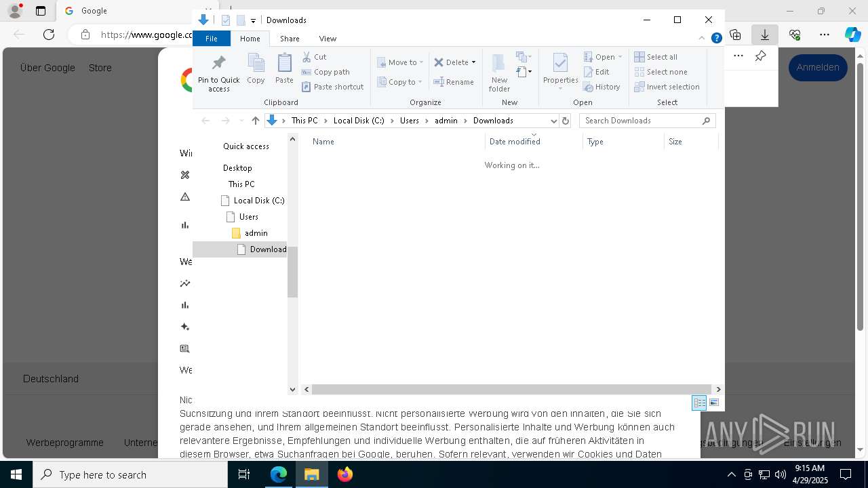This screenshot has width=868, height=488.
Task: Open the Copy to dropdown
Action: 399,82
